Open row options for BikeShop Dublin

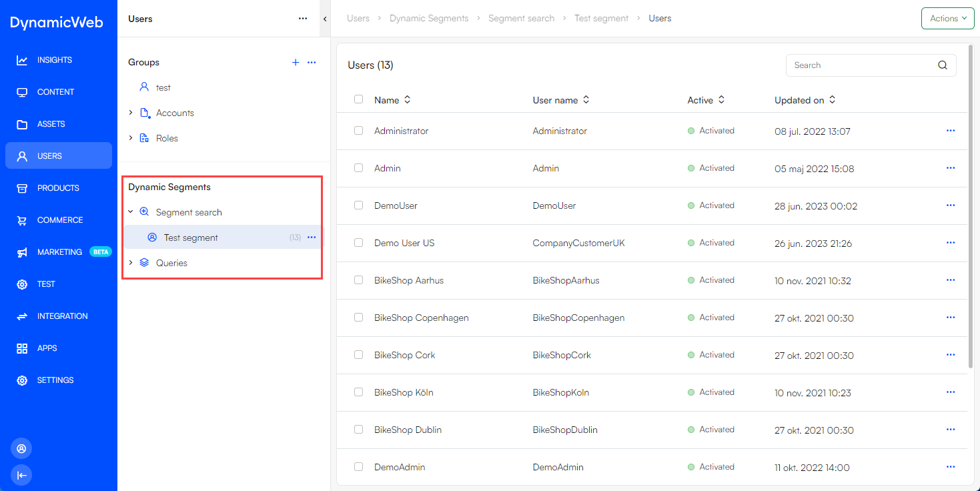coord(951,430)
